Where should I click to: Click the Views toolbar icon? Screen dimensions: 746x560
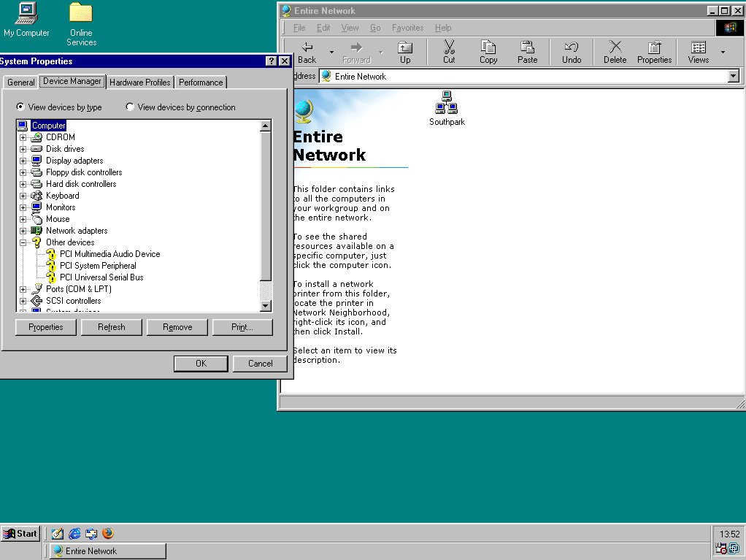(x=698, y=47)
